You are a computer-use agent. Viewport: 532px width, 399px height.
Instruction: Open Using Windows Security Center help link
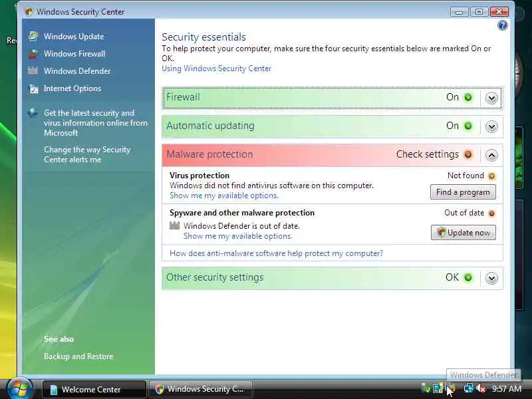coord(217,68)
